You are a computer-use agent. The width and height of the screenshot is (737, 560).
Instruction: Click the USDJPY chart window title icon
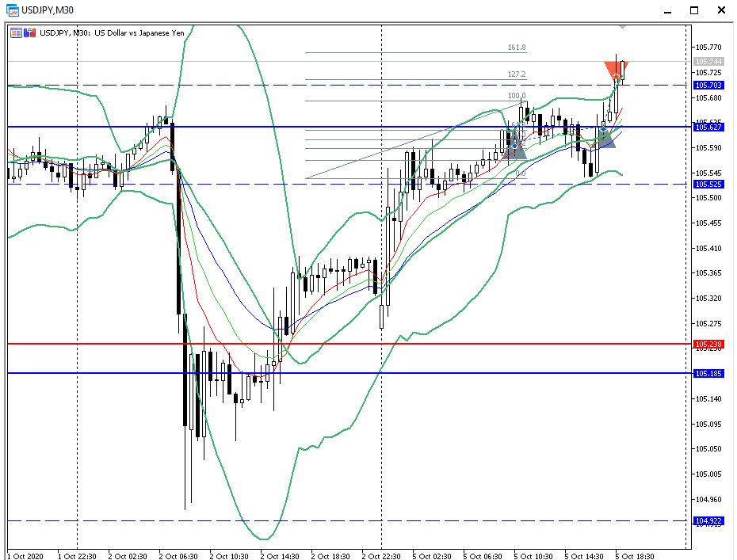(x=12, y=10)
